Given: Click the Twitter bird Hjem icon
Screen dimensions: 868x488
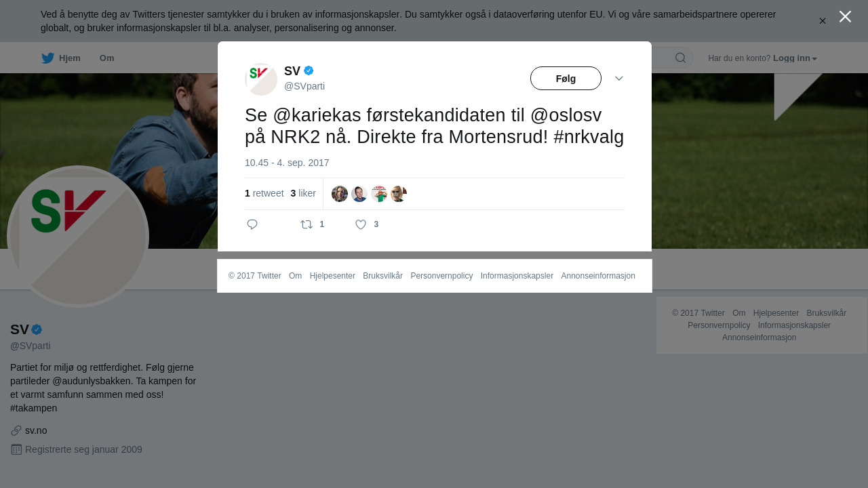Looking at the screenshot, I should (47, 58).
